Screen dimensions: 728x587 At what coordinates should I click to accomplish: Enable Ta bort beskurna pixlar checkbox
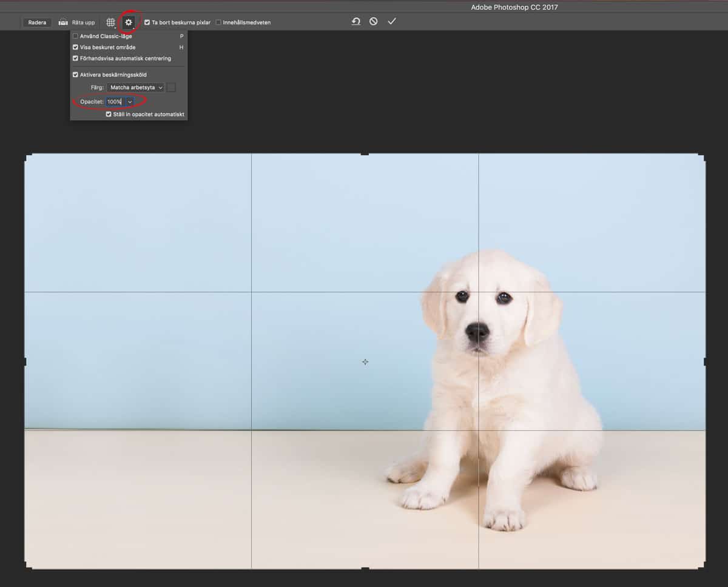pyautogui.click(x=147, y=22)
